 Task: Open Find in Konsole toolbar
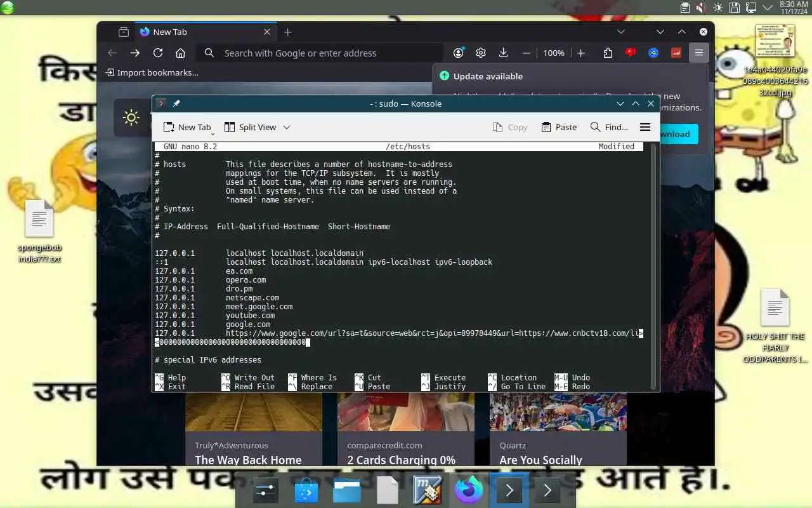coord(609,127)
